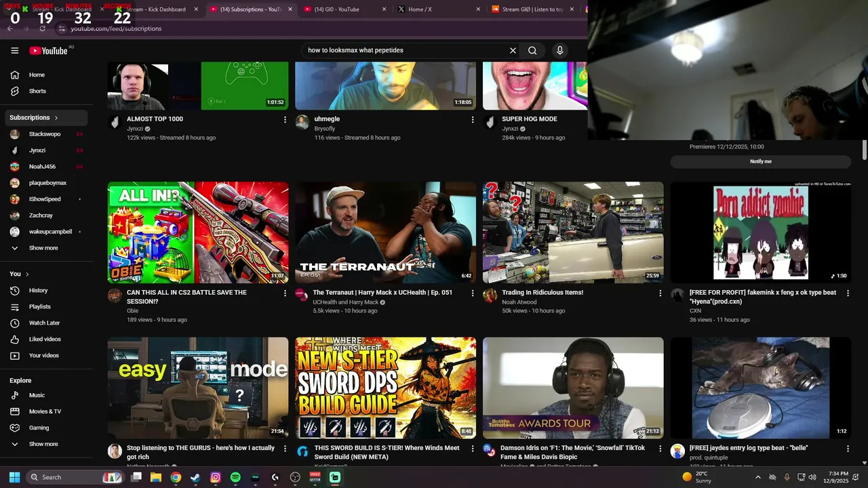Open Your videos in the sidebar

click(x=45, y=355)
